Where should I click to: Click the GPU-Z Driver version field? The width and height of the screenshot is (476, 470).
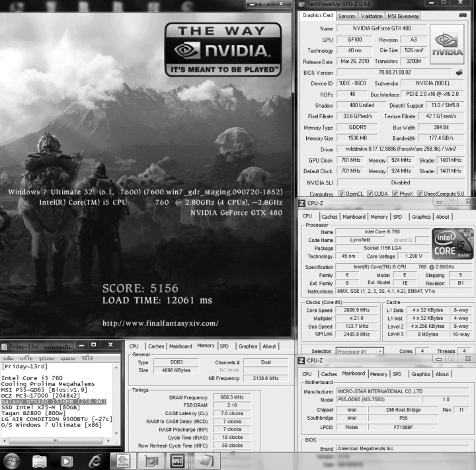[x=401, y=149]
